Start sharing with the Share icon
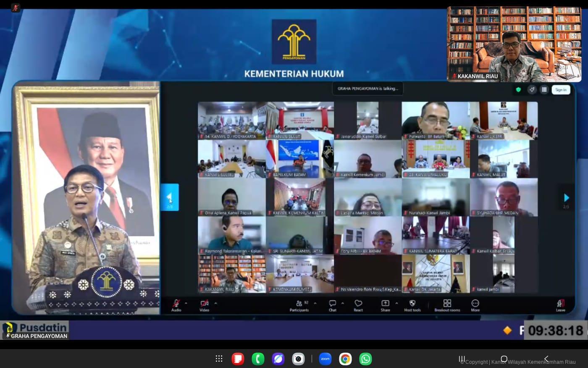The width and height of the screenshot is (588, 368). point(385,305)
